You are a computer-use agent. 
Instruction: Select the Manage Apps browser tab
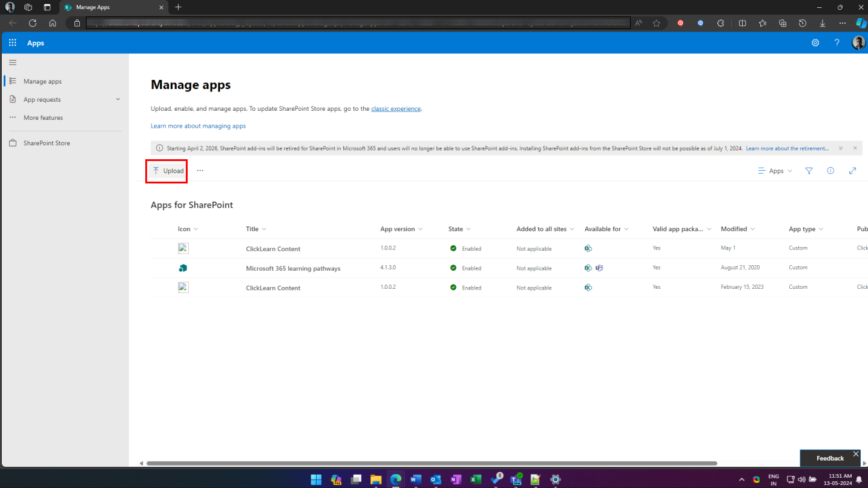(114, 7)
